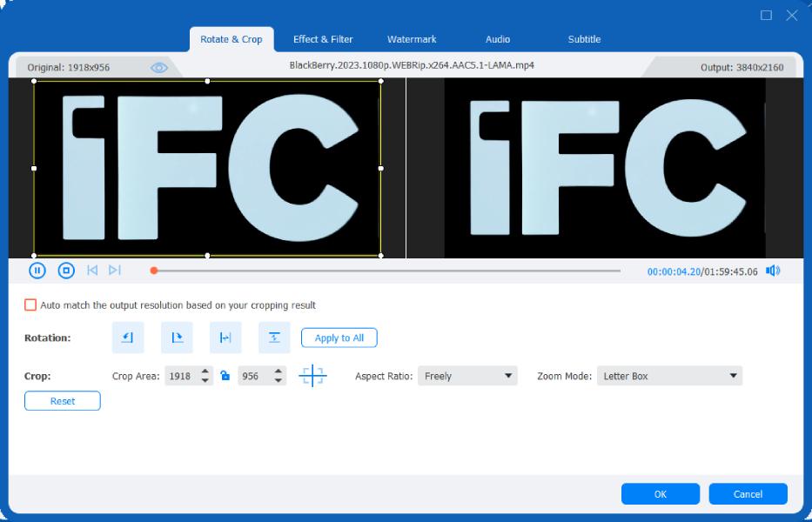Toggle the original preview eye icon

[159, 67]
